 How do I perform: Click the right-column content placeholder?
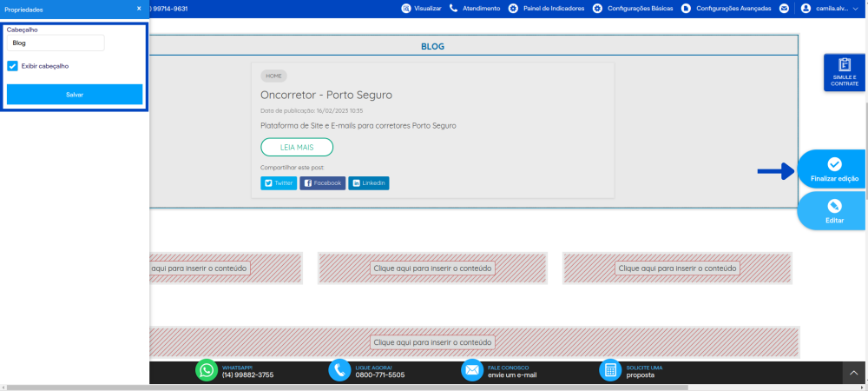[x=678, y=268]
